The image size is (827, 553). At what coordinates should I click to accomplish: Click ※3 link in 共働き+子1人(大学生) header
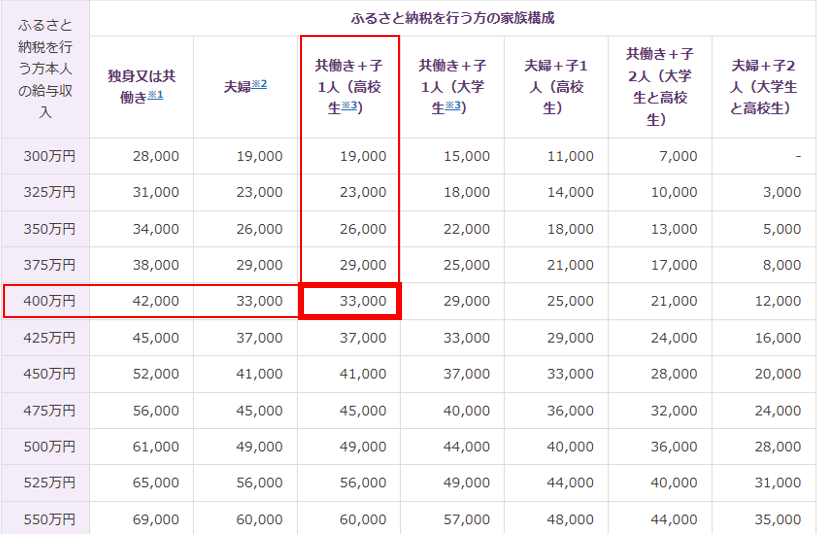[x=452, y=106]
